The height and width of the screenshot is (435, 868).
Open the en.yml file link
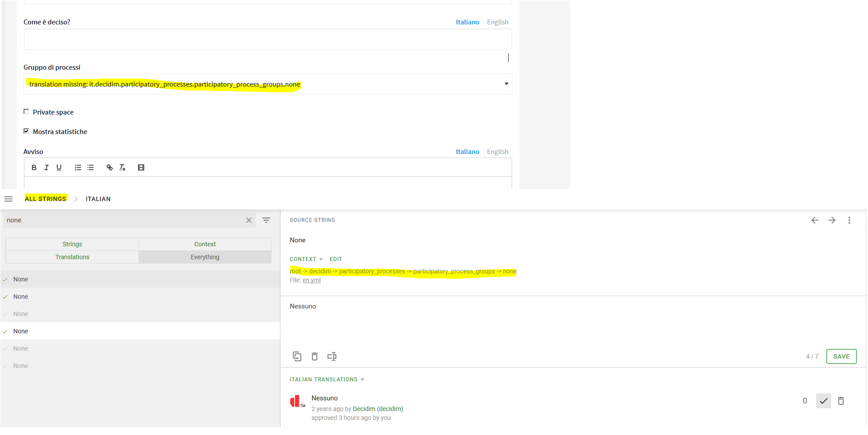click(312, 280)
